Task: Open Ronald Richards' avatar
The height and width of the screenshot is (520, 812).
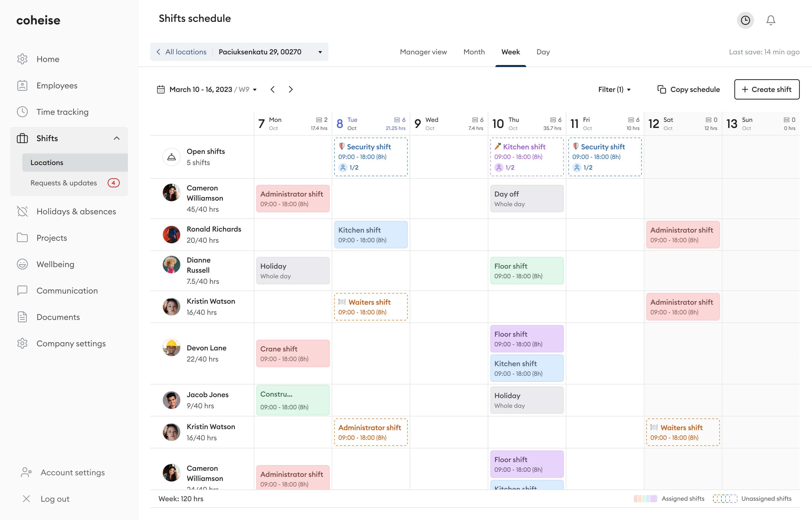Action: tap(171, 235)
